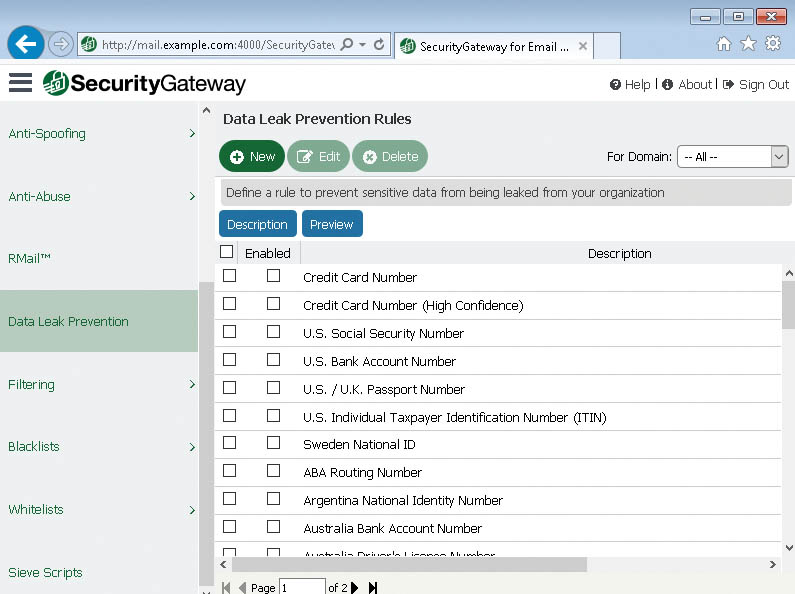
Task: Open the browser home icon
Action: pyautogui.click(x=724, y=44)
